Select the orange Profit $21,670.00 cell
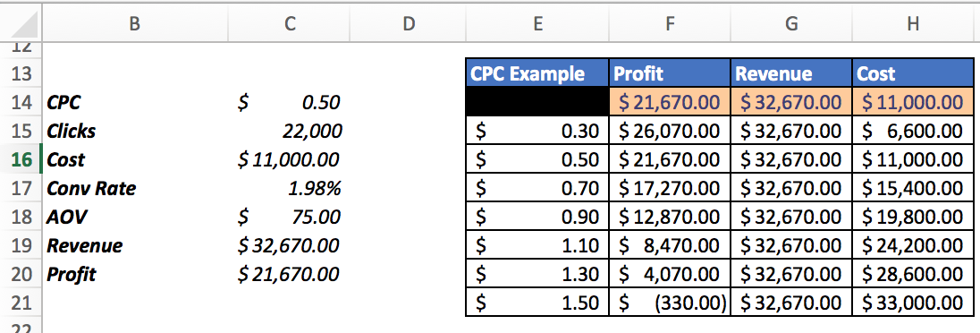This screenshot has height=333, width=980. click(670, 102)
